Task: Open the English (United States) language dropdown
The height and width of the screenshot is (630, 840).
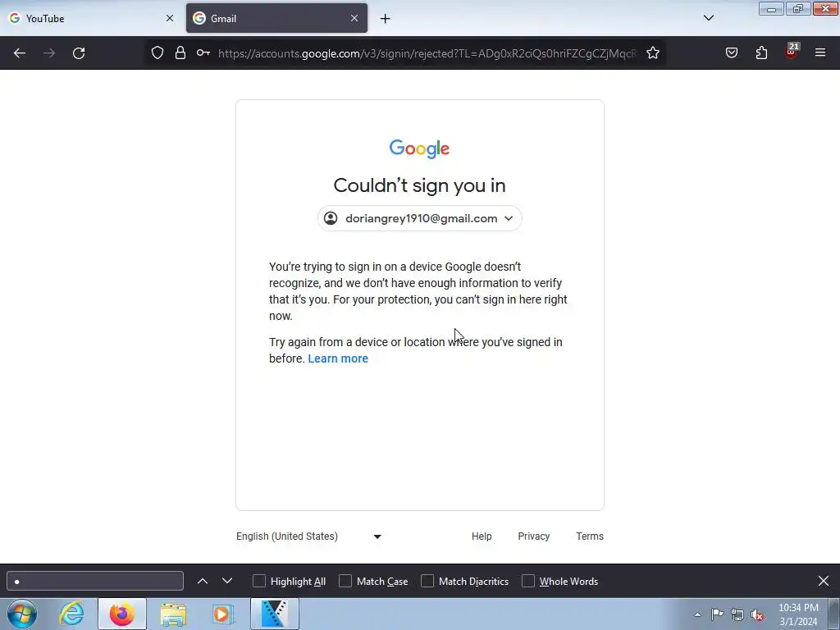Action: (308, 536)
